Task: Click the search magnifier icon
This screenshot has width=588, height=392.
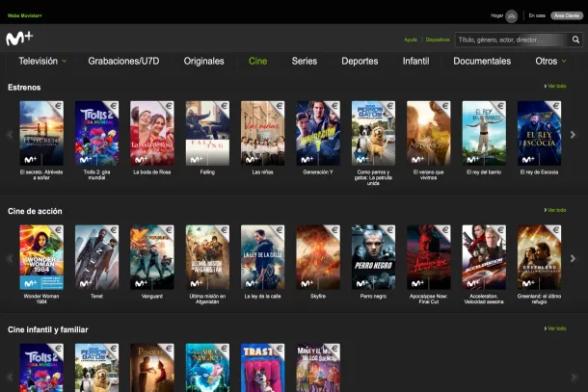Action: pyautogui.click(x=576, y=40)
